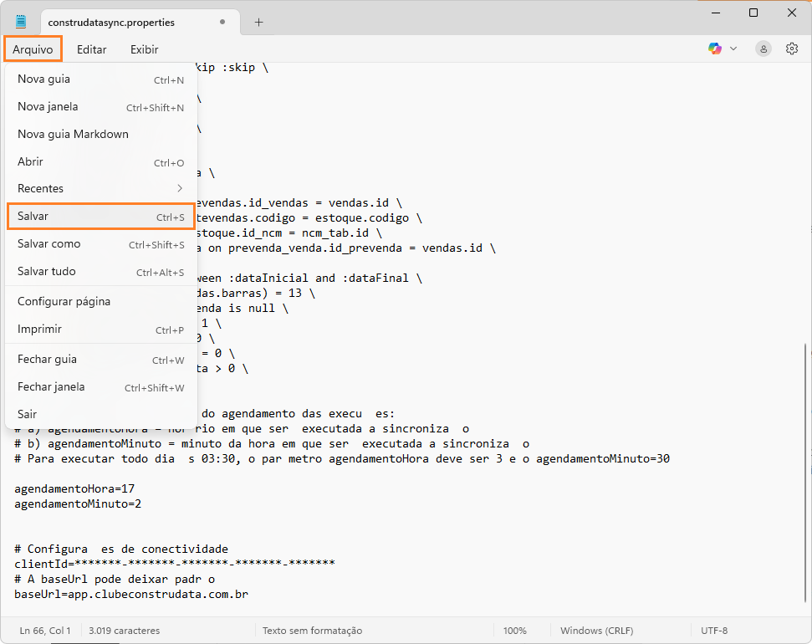This screenshot has height=644, width=812.
Task: Open Configurar página option
Action: (x=101, y=302)
